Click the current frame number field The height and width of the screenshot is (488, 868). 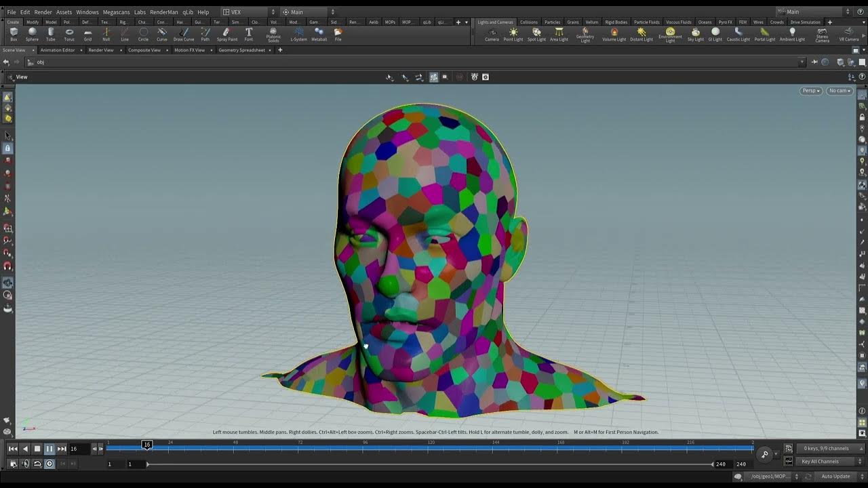point(79,449)
